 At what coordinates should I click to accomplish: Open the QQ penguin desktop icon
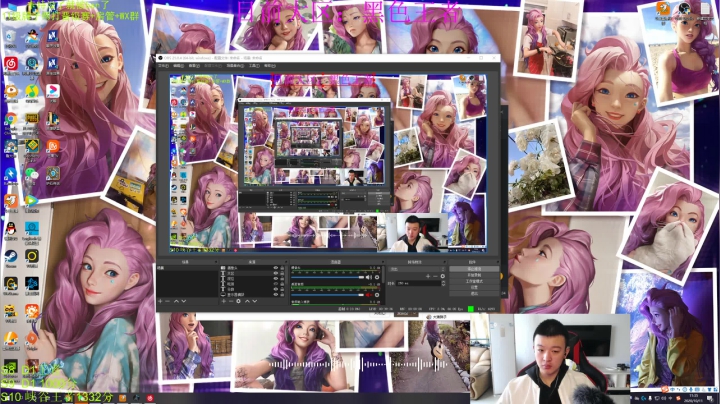pos(10,230)
